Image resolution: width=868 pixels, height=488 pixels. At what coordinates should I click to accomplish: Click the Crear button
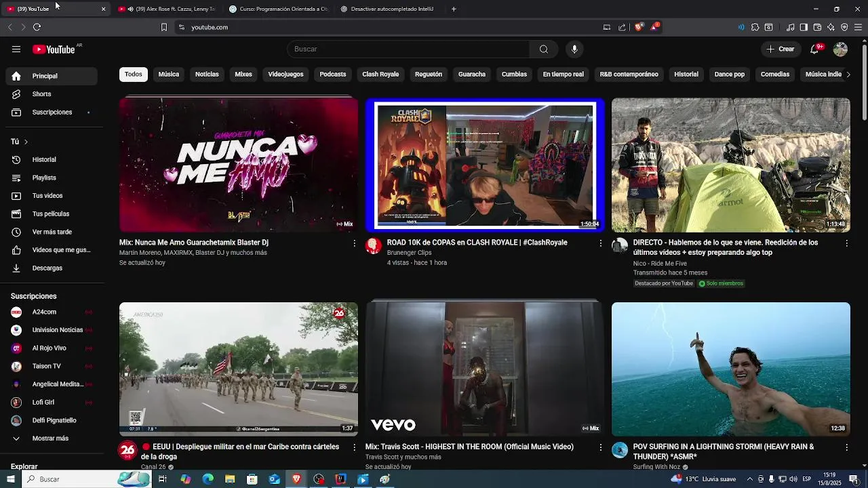click(780, 49)
